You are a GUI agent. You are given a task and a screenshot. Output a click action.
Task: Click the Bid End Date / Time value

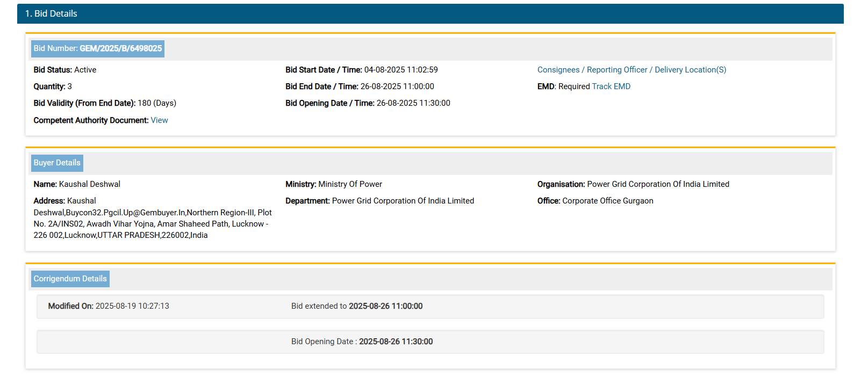(x=397, y=86)
